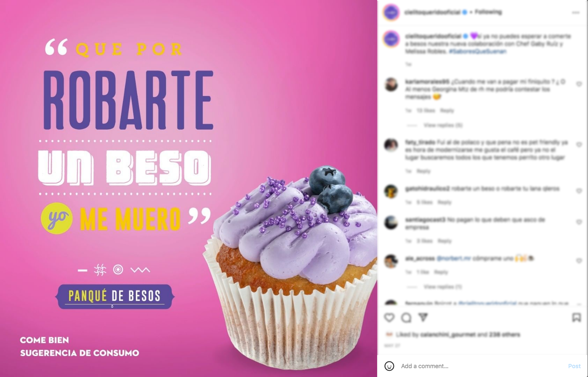This screenshot has width=588, height=377.
Task: Expand view replies under ale_across's comment
Action: click(x=442, y=287)
